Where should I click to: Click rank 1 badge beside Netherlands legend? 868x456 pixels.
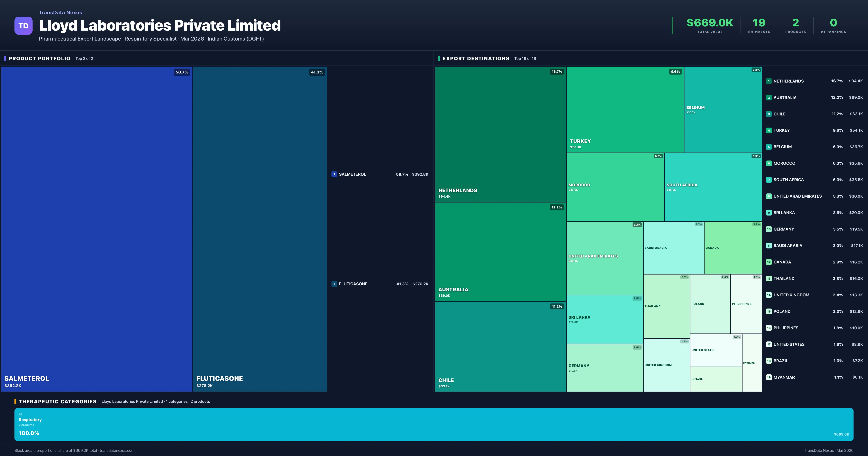(x=769, y=81)
